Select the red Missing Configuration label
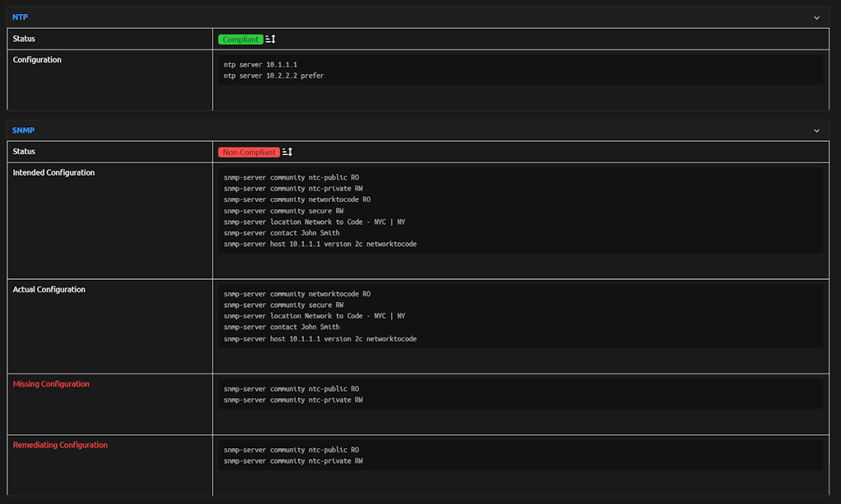The height and width of the screenshot is (504, 841). (x=51, y=384)
